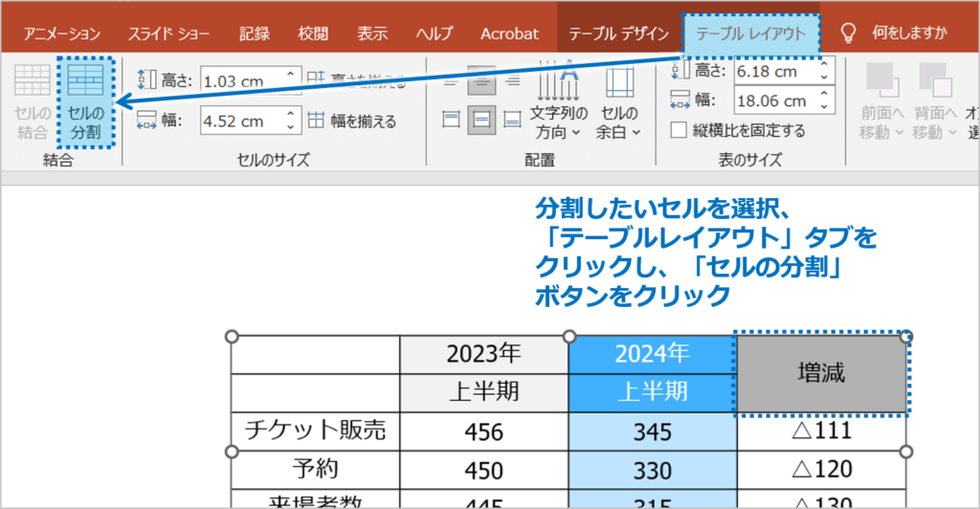Open the View (表示) tab
The width and height of the screenshot is (980, 509).
pyautogui.click(x=372, y=33)
